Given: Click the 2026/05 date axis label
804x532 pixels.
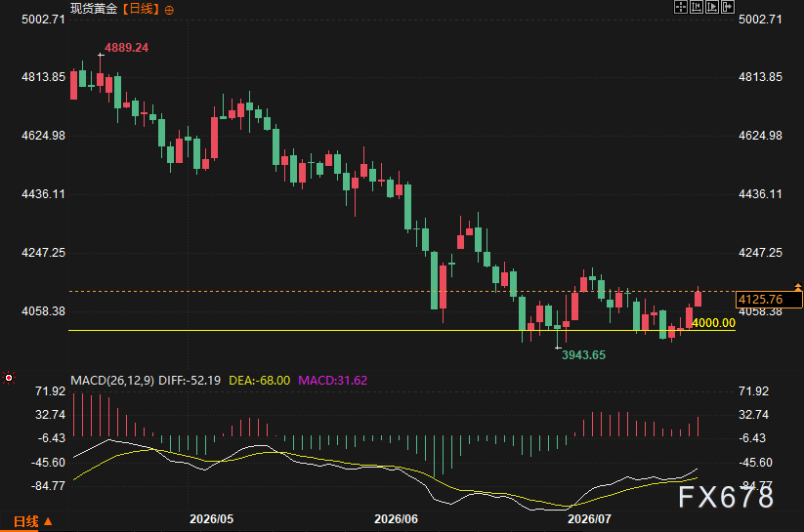Looking at the screenshot, I should click(x=211, y=519).
